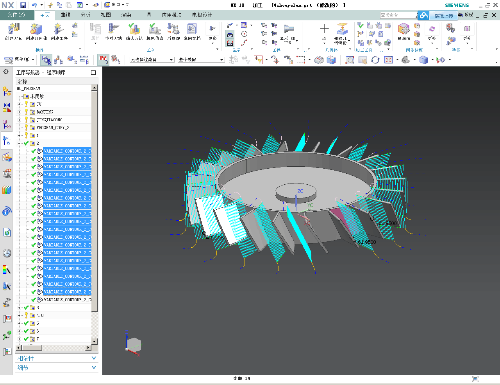500x385 pixels.
Task: Click navigator vertical scrollbar down arrow
Action: 95,341
